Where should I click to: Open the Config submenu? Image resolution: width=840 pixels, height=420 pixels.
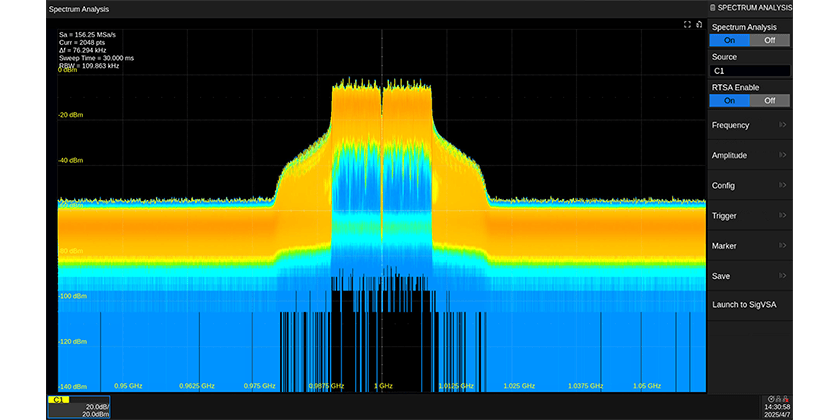click(x=750, y=185)
